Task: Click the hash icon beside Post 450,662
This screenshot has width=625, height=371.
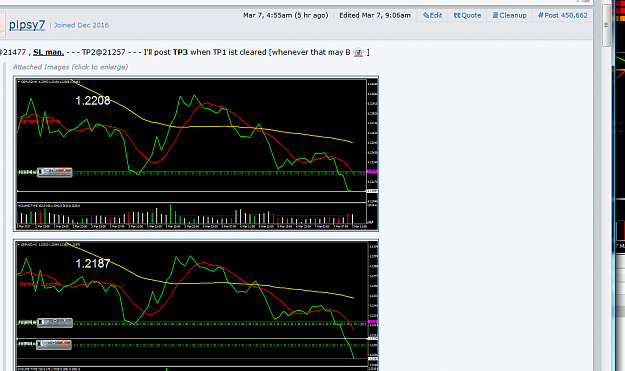Action: (x=540, y=15)
